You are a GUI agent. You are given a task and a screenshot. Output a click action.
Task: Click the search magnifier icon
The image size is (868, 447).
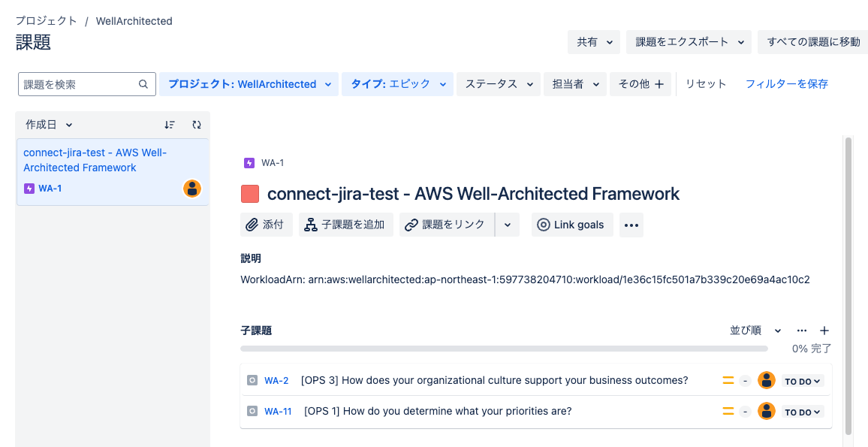tap(143, 84)
